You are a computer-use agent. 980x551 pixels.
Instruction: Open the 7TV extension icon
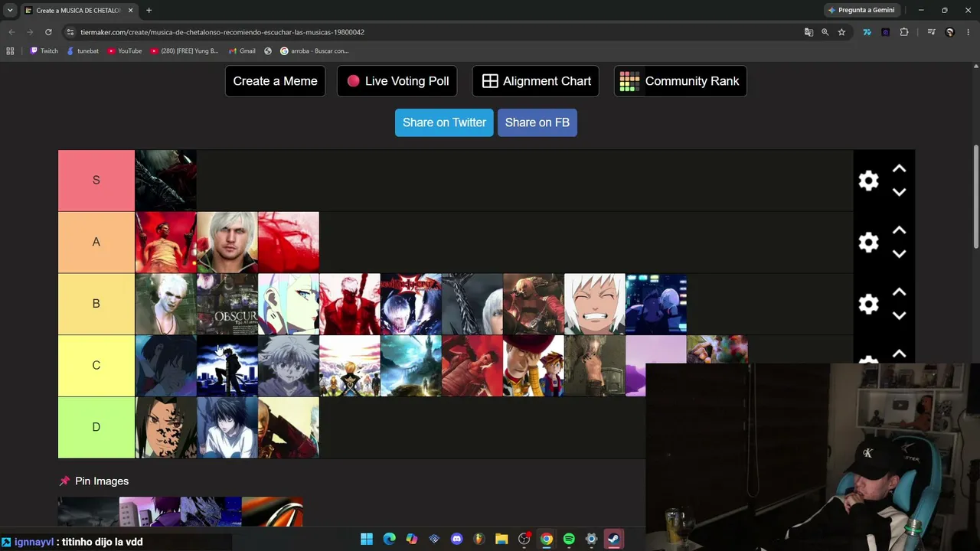[x=867, y=32]
